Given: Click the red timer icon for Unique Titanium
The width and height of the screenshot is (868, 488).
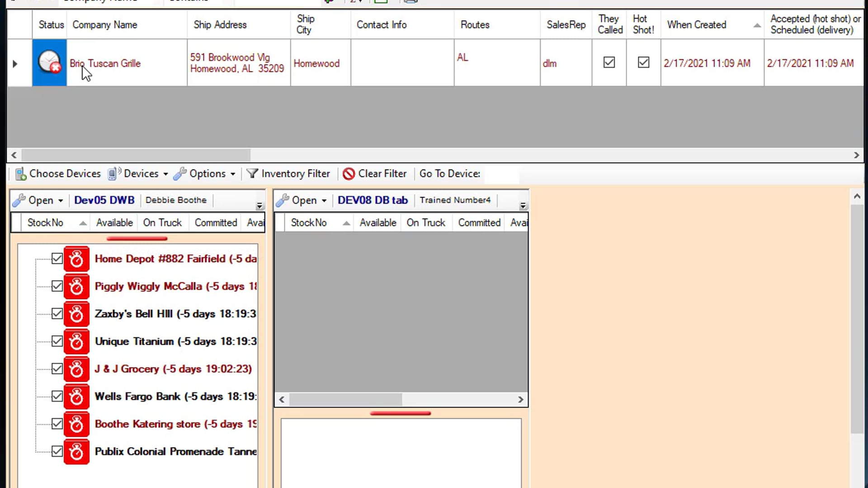Looking at the screenshot, I should (x=76, y=342).
